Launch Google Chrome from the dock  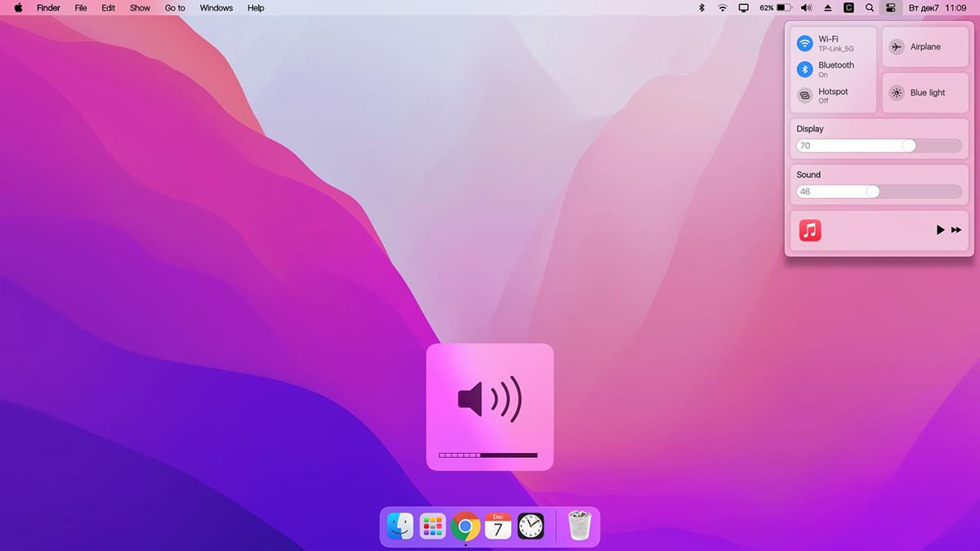(x=465, y=527)
